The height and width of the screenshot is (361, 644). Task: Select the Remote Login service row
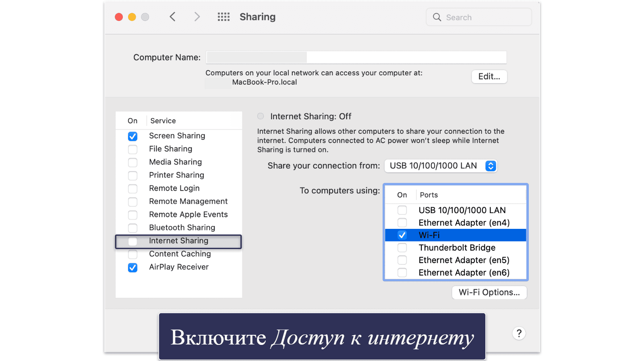(179, 188)
